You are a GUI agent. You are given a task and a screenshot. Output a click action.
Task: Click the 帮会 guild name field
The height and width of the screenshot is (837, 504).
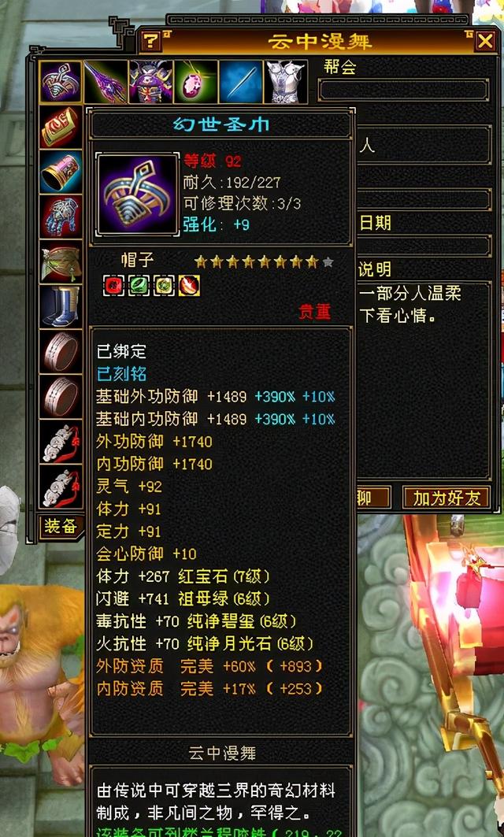coord(404,91)
